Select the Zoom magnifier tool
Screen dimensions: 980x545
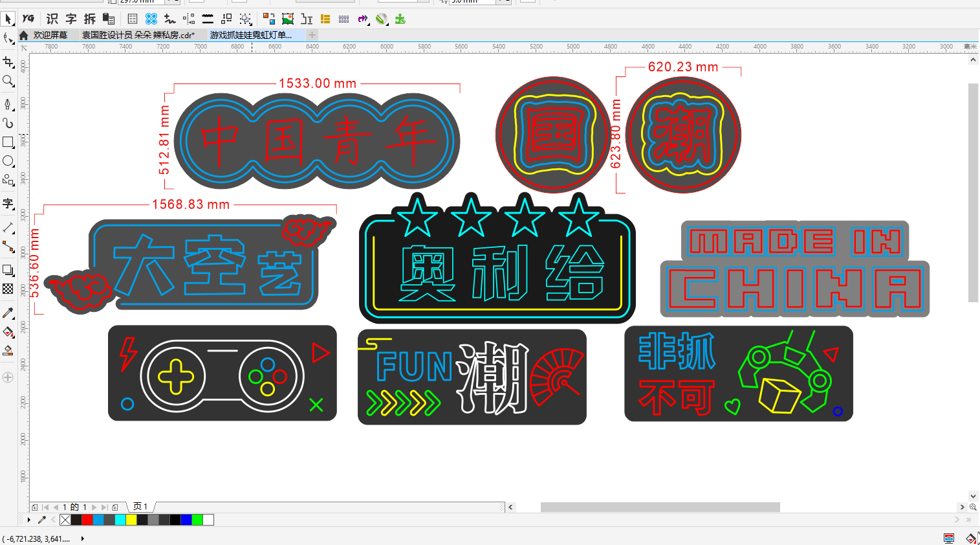[x=8, y=80]
